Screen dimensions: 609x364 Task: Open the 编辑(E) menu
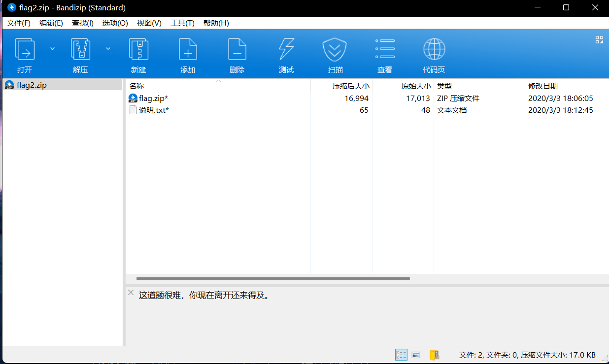(51, 23)
